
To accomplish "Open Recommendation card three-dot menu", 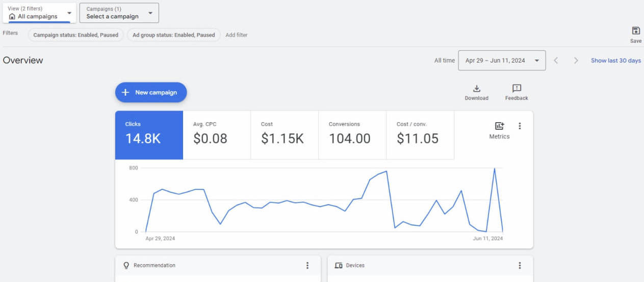I will pyautogui.click(x=307, y=266).
